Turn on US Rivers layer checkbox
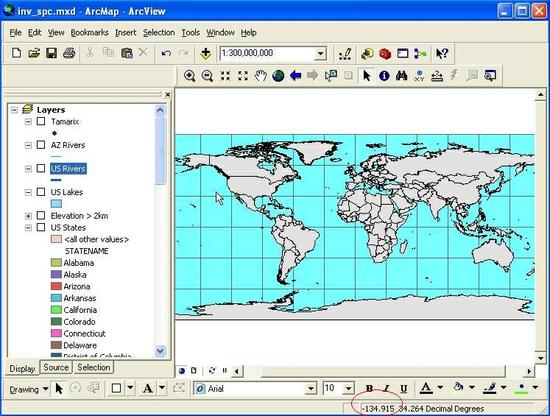This screenshot has width=550, height=416. 41,168
